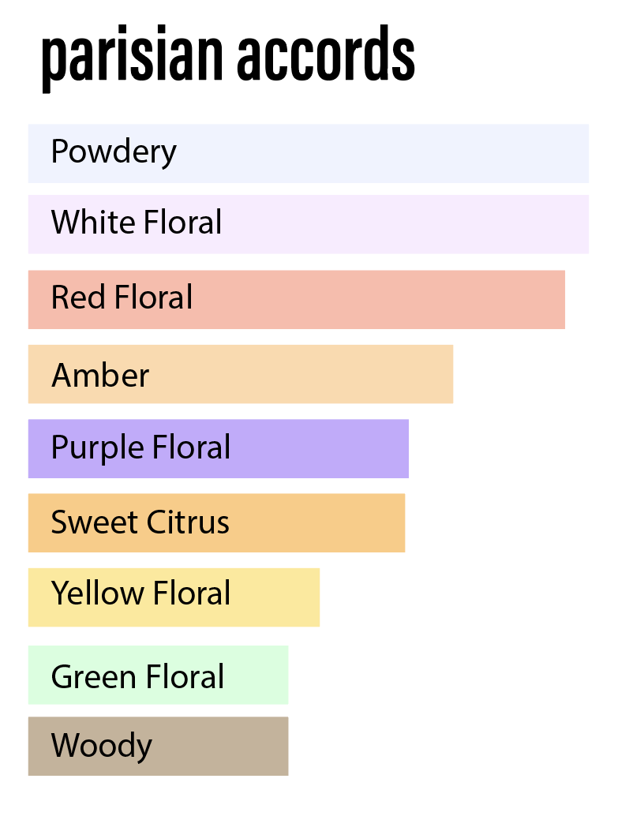
Task: Select the taupe brown Woody bar
Action: click(221, 746)
